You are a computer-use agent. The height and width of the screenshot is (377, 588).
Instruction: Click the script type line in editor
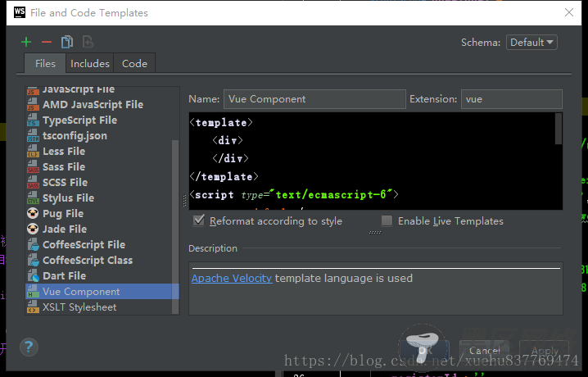click(x=294, y=195)
